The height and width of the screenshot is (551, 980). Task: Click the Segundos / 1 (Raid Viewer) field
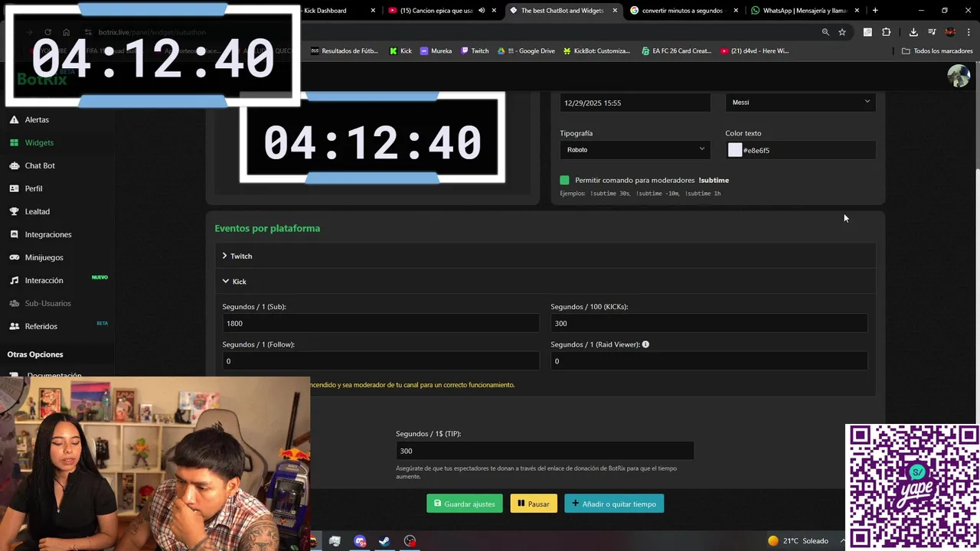(709, 360)
